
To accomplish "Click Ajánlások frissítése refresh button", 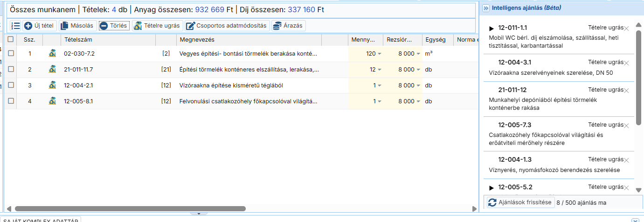I will (520, 202).
